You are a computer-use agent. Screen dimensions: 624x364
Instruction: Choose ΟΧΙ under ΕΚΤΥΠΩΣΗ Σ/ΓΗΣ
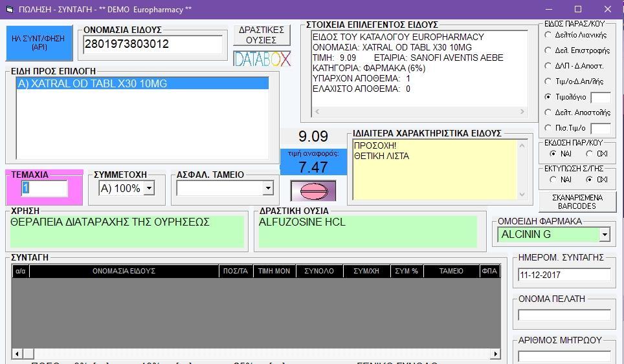(x=590, y=180)
